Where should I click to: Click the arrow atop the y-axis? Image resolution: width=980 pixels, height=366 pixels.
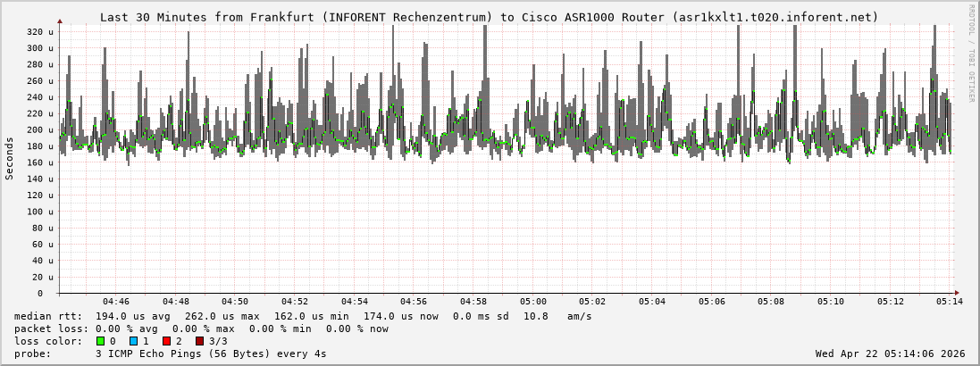60,21
